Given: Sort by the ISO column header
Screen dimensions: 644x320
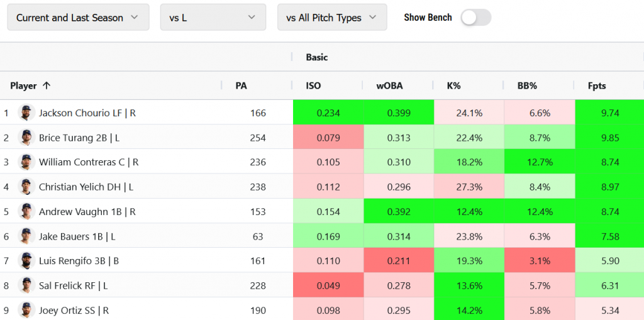Looking at the screenshot, I should (x=313, y=86).
